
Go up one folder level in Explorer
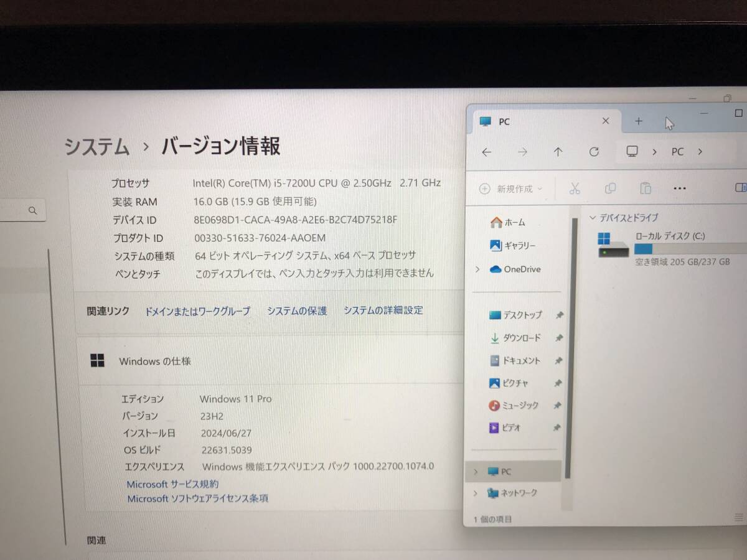pyautogui.click(x=558, y=152)
